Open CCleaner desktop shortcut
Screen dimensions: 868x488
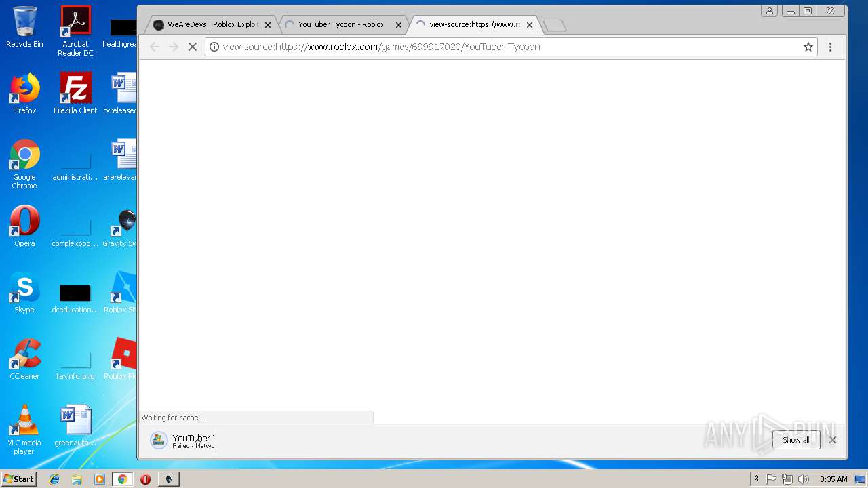click(24, 360)
